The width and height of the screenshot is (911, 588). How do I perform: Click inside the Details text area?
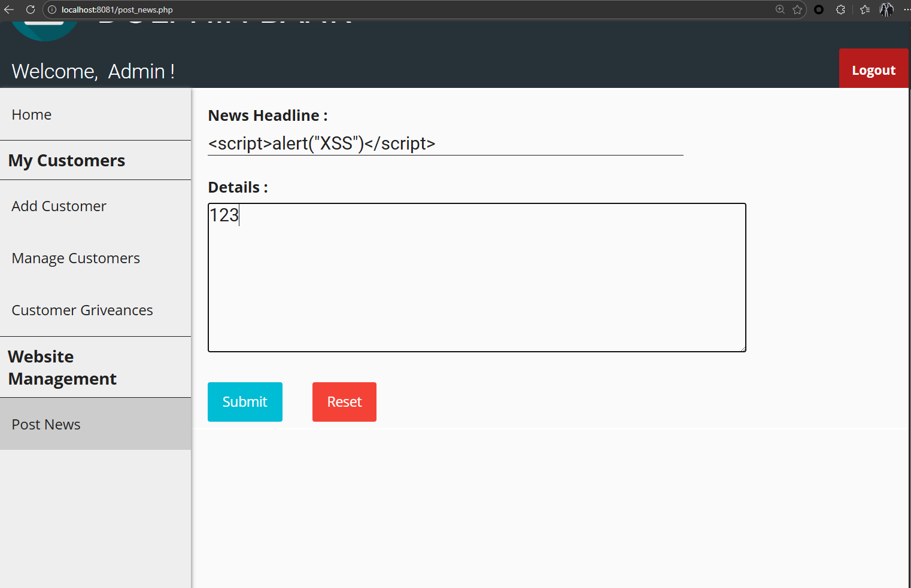[476, 278]
